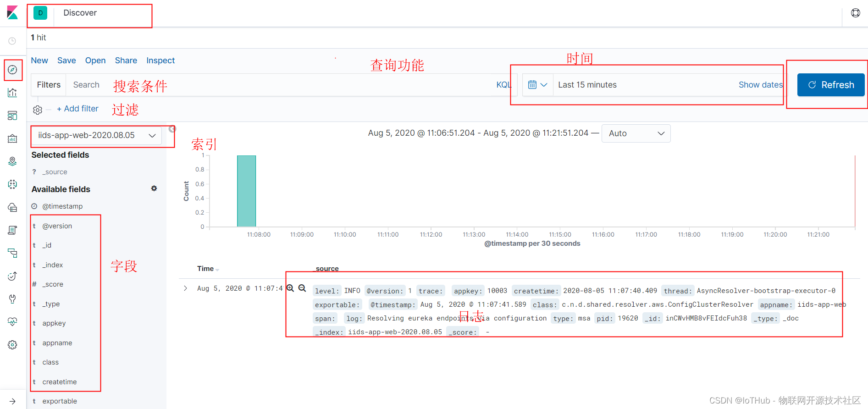Open Logs icon in sidebar

pyautogui.click(x=12, y=230)
